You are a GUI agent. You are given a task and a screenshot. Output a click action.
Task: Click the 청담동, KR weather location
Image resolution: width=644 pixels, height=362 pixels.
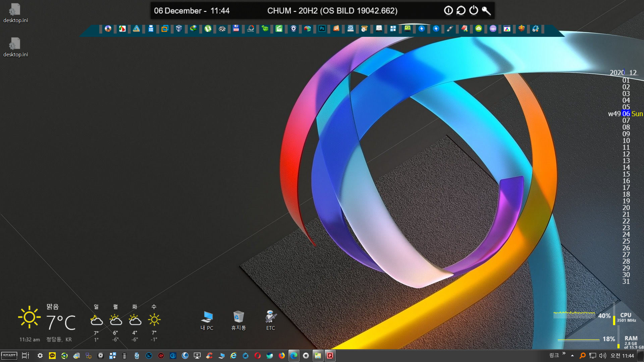(x=59, y=339)
